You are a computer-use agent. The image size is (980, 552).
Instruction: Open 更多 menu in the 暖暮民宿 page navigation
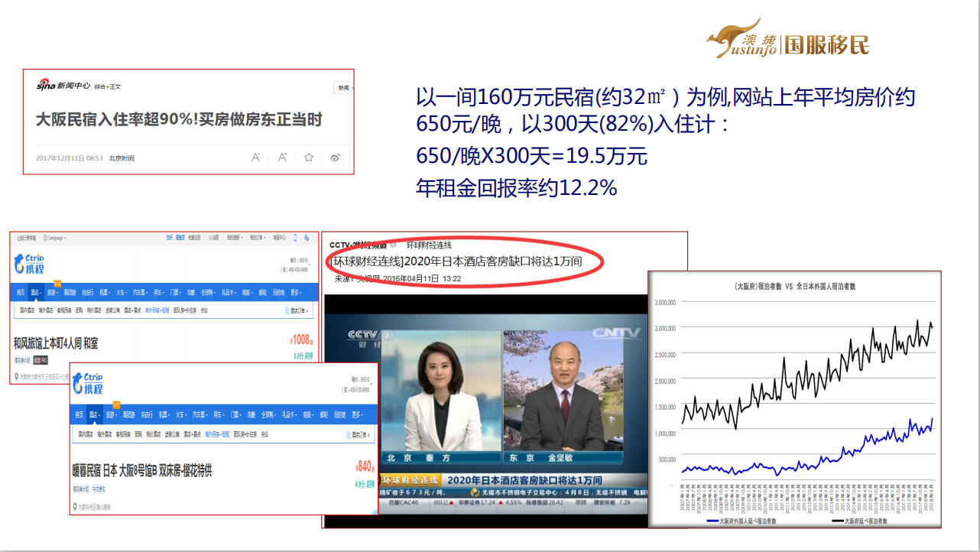click(357, 414)
